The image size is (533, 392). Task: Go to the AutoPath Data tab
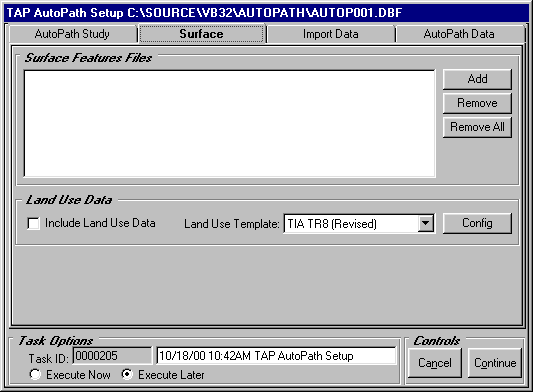pos(459,34)
